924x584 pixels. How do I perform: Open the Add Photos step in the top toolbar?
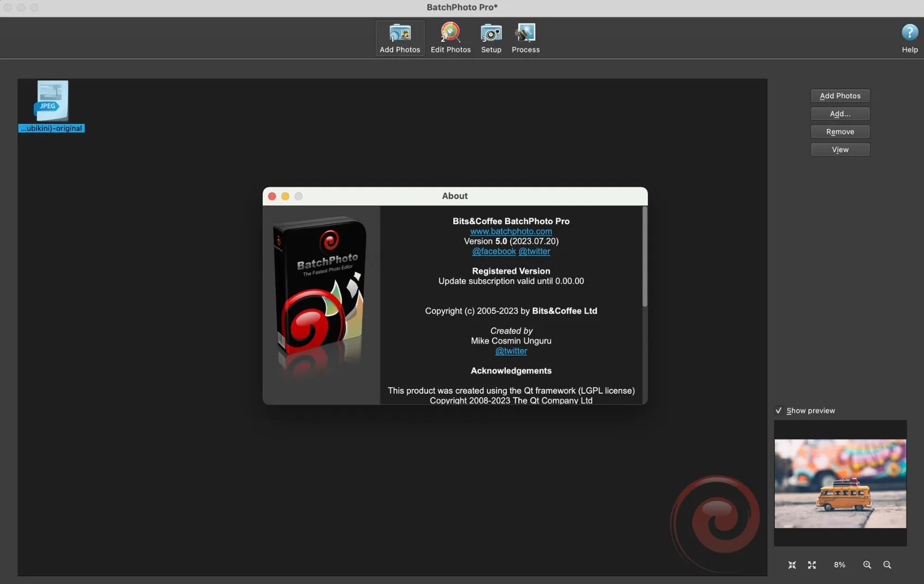(400, 38)
